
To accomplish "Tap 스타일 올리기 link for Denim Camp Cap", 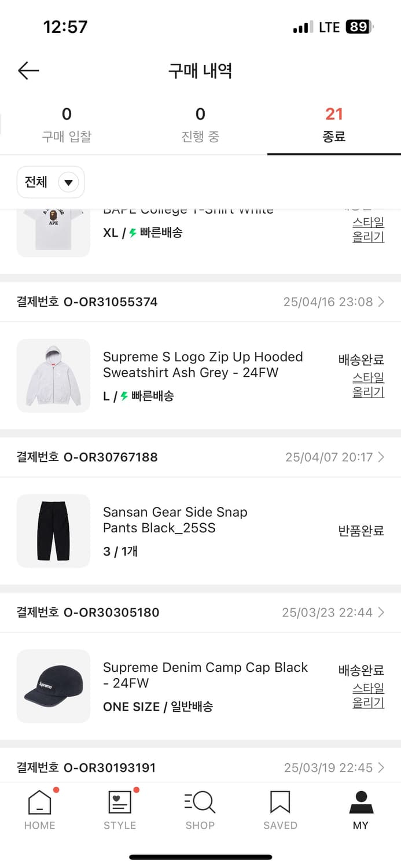I will coord(369,696).
